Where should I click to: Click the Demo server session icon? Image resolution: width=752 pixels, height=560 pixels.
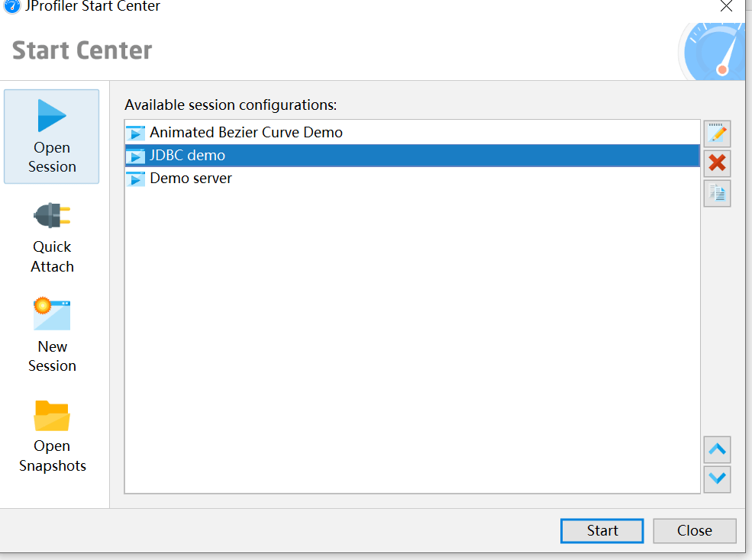(x=136, y=179)
